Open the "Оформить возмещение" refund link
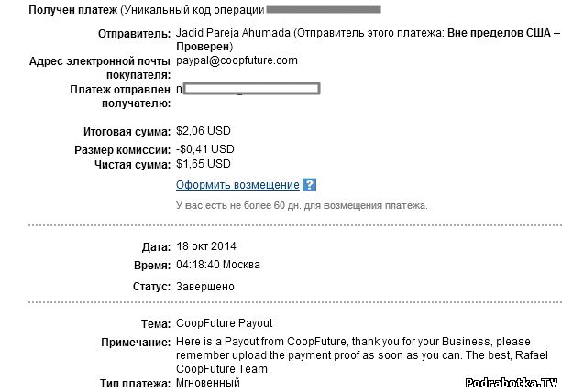Image resolution: width=562 pixels, height=392 pixels. 237,185
